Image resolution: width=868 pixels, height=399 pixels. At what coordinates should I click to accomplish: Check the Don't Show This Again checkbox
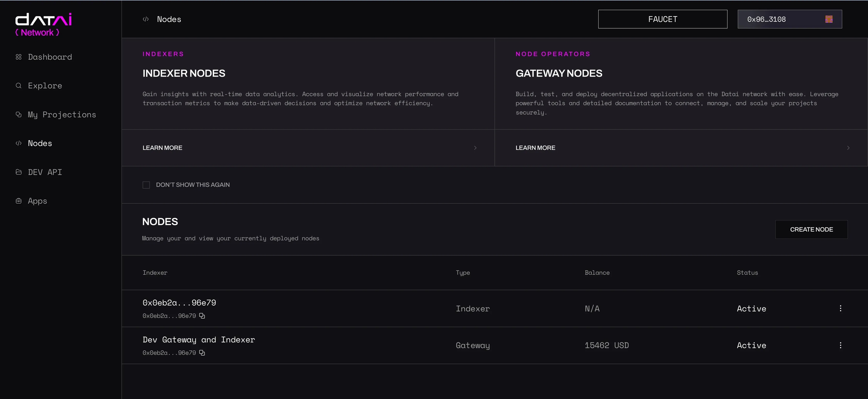click(146, 185)
